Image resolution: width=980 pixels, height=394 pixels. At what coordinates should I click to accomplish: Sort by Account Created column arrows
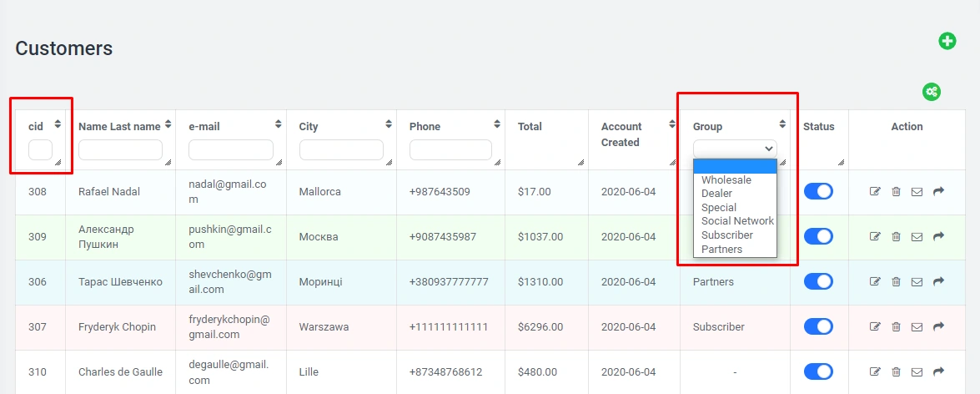click(672, 124)
